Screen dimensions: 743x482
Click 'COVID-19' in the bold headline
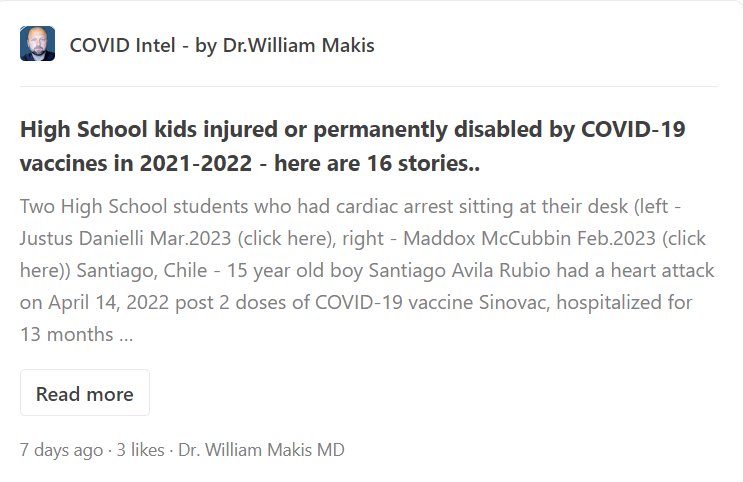coord(634,130)
